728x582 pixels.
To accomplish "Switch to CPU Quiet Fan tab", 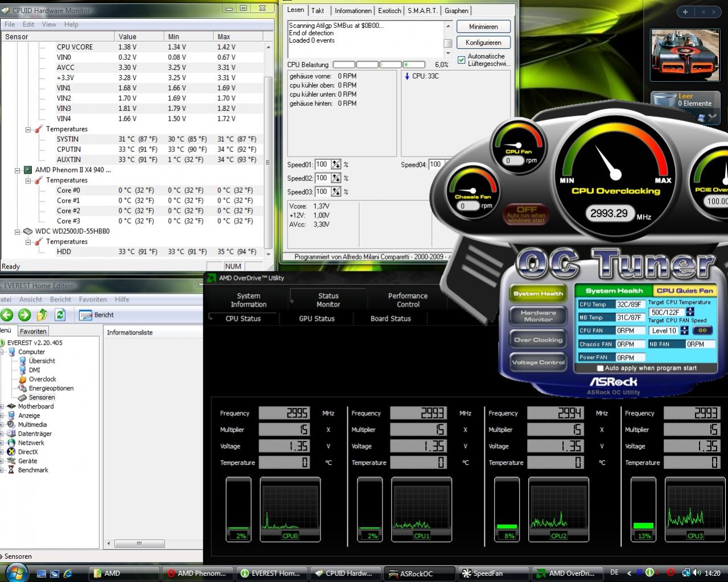I will [x=684, y=291].
